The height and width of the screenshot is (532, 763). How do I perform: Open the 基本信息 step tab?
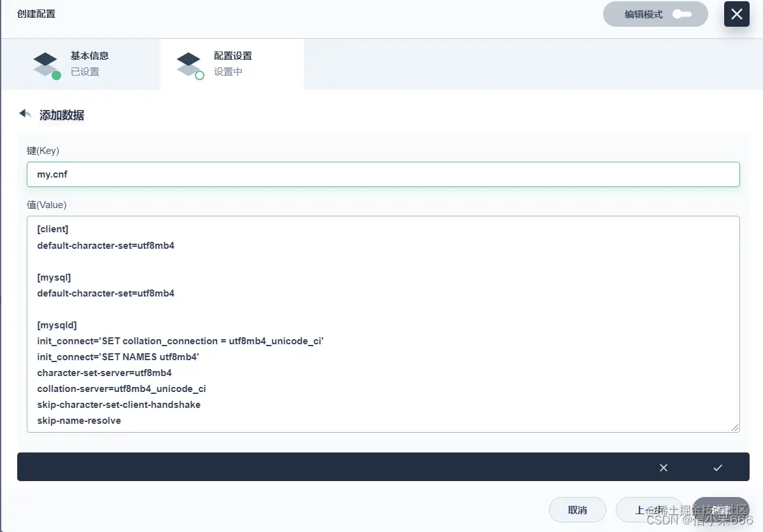81,64
